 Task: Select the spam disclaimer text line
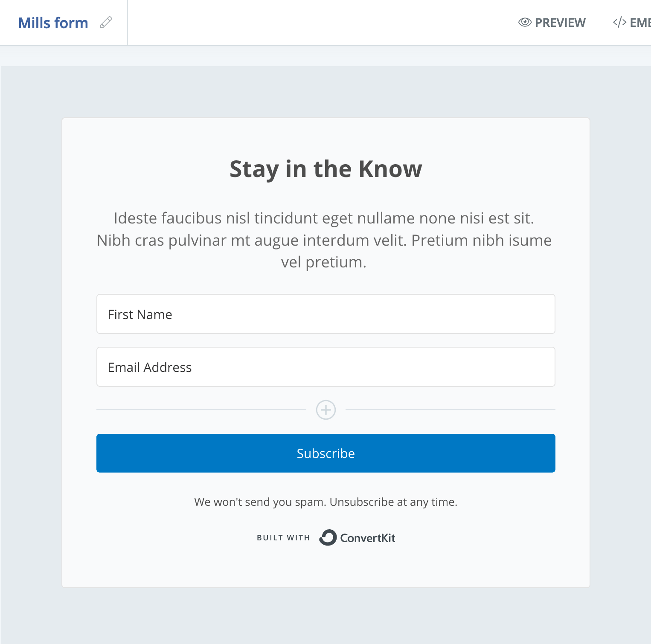pyautogui.click(x=326, y=502)
